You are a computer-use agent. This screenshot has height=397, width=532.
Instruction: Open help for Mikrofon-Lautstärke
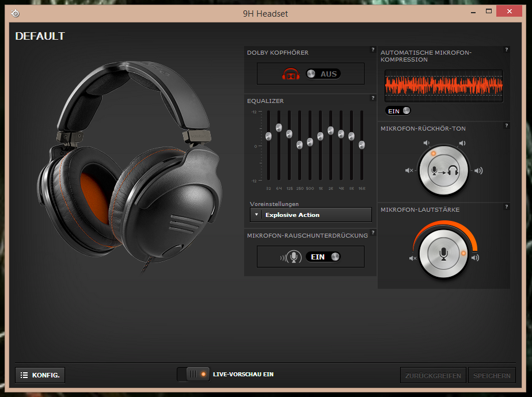pos(507,207)
